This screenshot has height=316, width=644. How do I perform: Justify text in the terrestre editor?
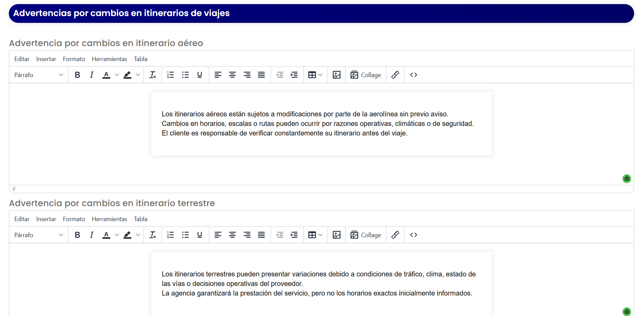tap(261, 235)
